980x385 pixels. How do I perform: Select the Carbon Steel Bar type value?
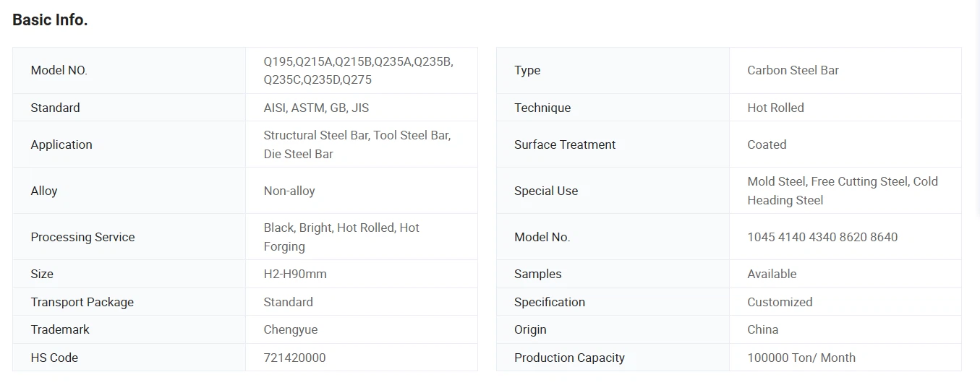tap(793, 70)
